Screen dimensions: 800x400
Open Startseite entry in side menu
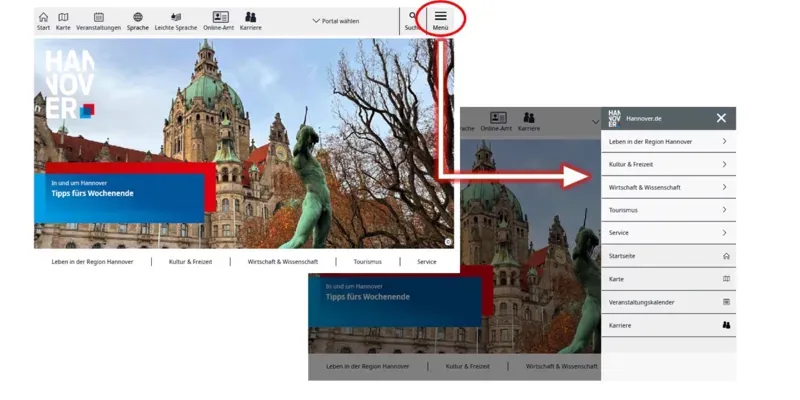pos(668,256)
